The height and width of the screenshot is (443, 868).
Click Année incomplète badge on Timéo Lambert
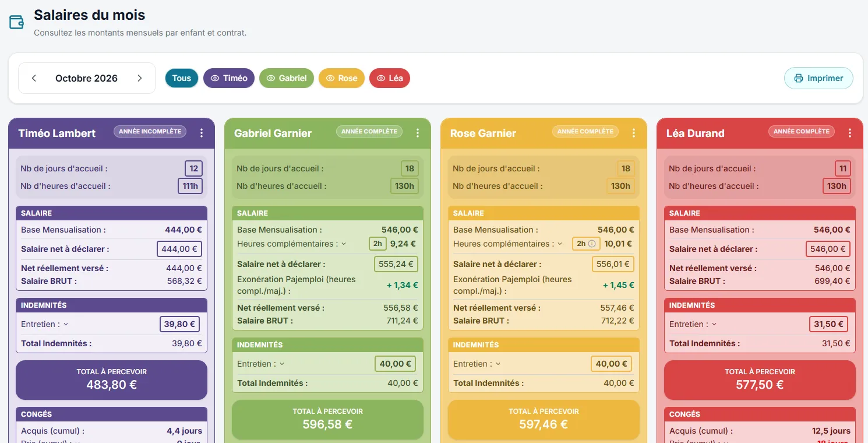(150, 132)
